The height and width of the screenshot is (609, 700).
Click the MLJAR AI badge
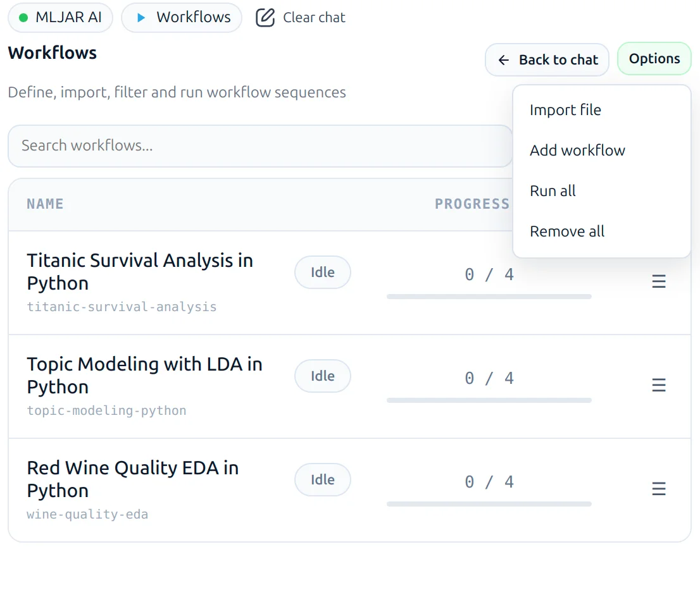(x=60, y=18)
